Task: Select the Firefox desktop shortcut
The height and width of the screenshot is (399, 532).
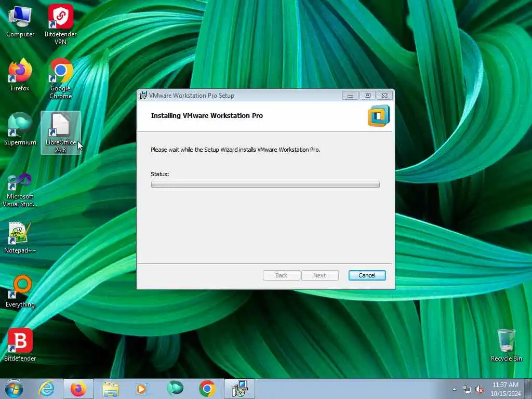Action: coord(20,75)
